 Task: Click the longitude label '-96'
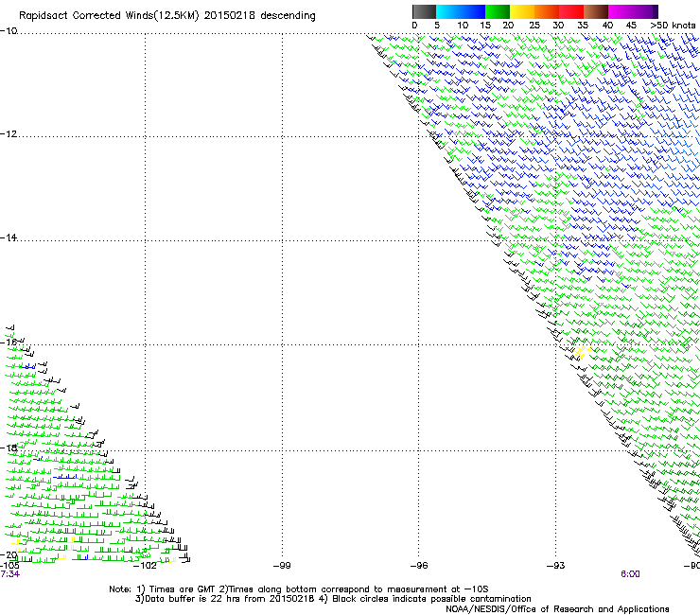tap(419, 566)
